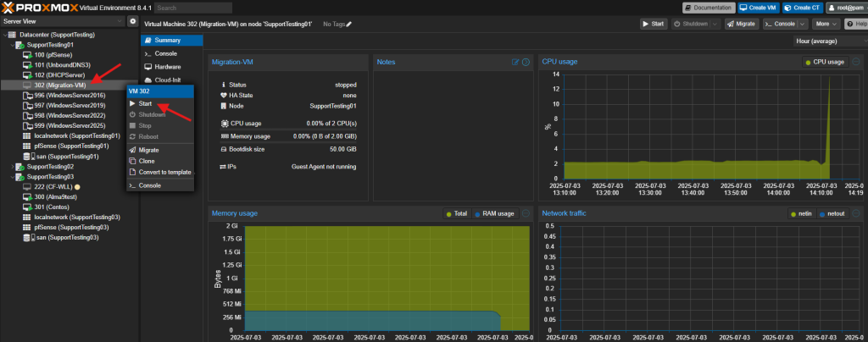868x342 pixels.
Task: Click the template icon of 996 (WindowsServer2016)
Action: [x=27, y=96]
